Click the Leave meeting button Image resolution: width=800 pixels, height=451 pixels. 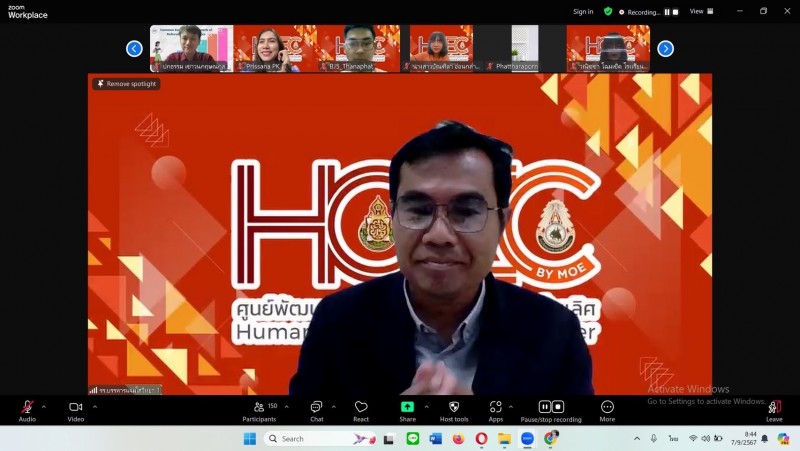pos(774,411)
